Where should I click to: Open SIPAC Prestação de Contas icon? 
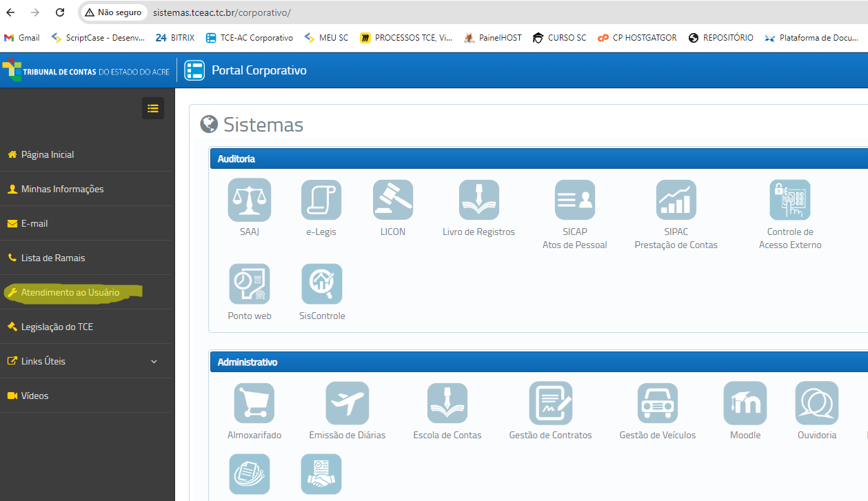click(676, 200)
